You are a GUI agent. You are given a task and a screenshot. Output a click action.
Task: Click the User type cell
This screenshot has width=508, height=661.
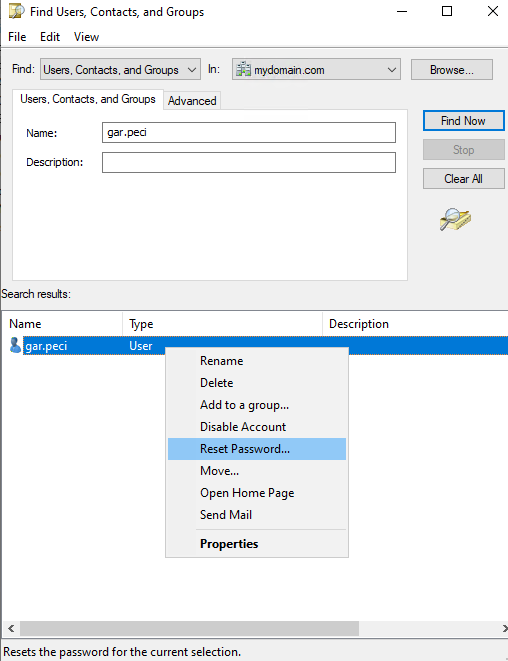click(x=140, y=346)
